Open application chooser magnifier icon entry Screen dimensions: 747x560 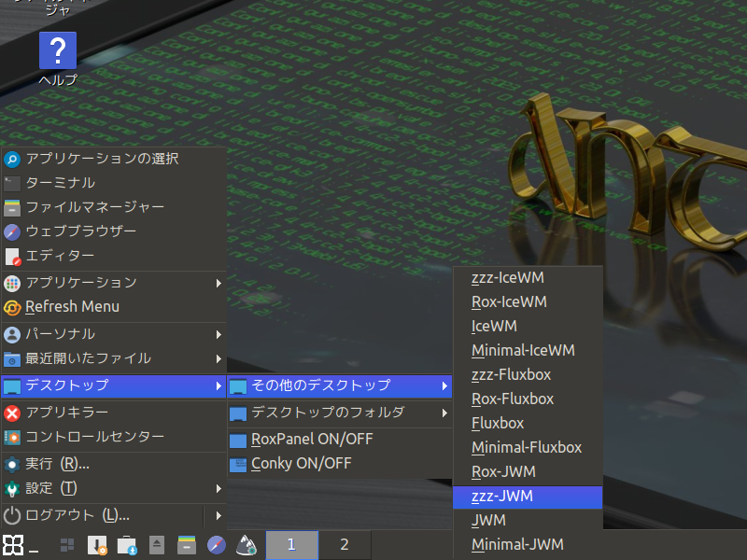click(x=113, y=159)
